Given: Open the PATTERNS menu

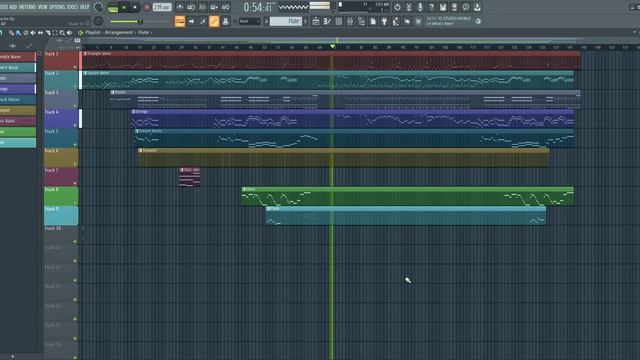Looking at the screenshot, I should tap(27, 7).
